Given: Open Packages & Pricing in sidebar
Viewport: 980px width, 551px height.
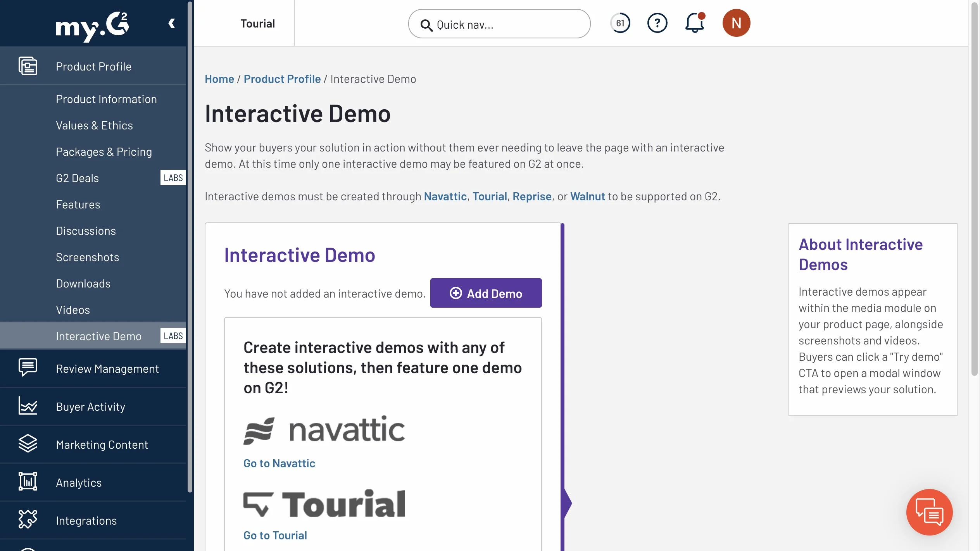Looking at the screenshot, I should point(104,152).
